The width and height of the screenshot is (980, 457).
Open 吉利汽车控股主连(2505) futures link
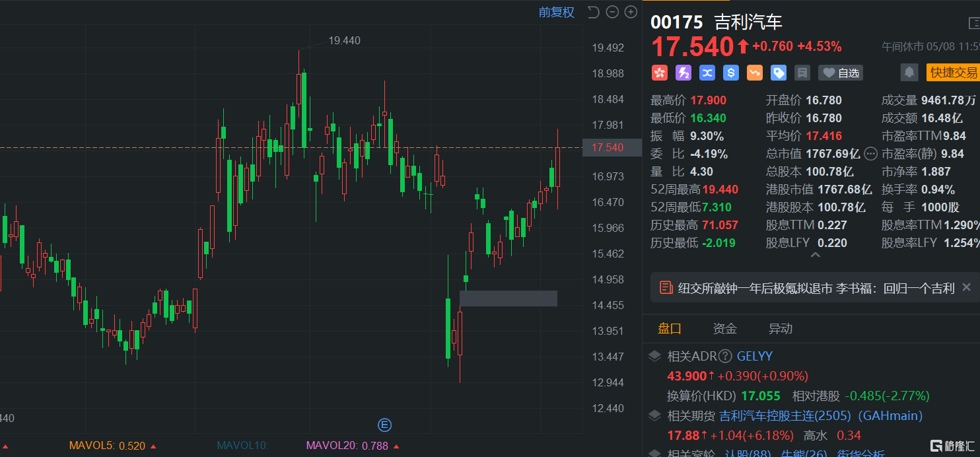coord(785,416)
